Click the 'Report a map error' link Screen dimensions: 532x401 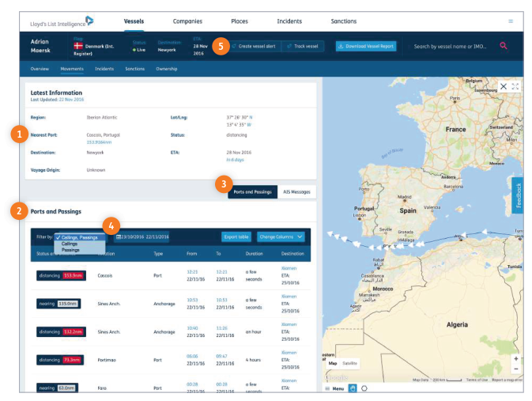coord(507,380)
